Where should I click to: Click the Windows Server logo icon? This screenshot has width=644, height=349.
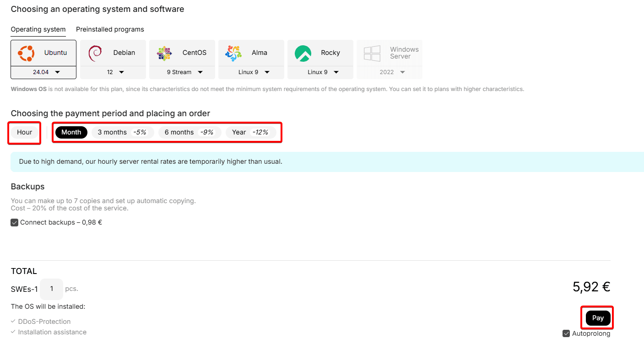[x=372, y=53]
